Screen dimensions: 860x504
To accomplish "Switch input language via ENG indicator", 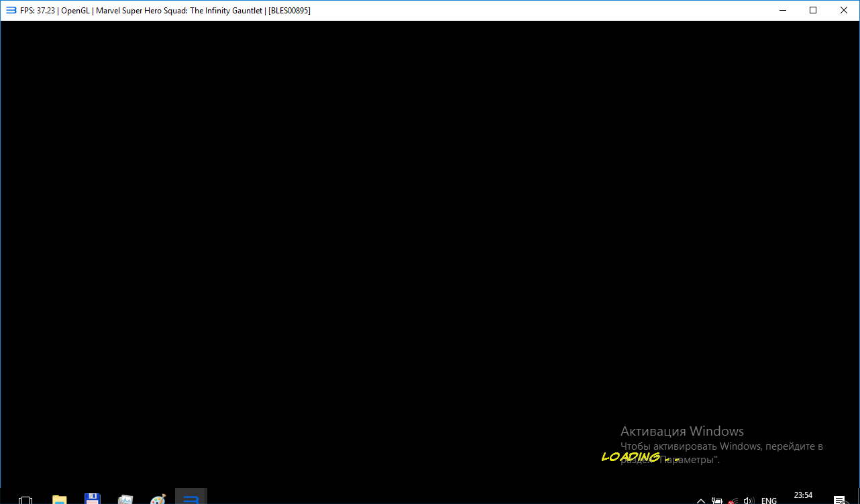I will tap(769, 500).
